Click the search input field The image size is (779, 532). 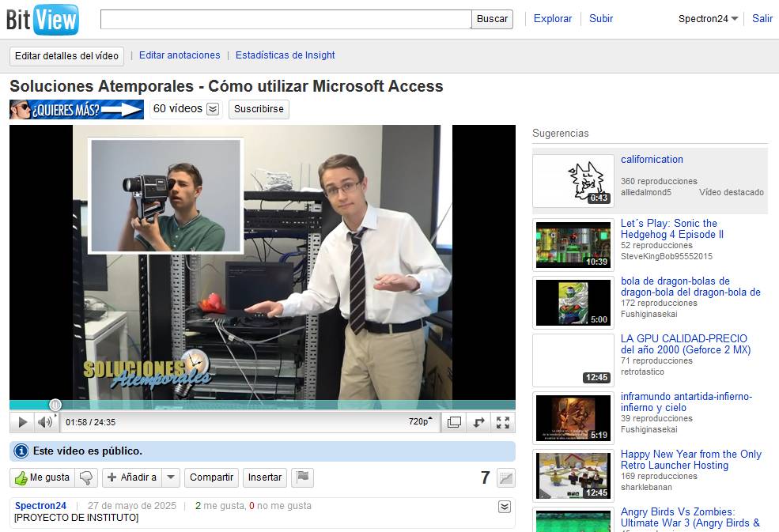(286, 20)
